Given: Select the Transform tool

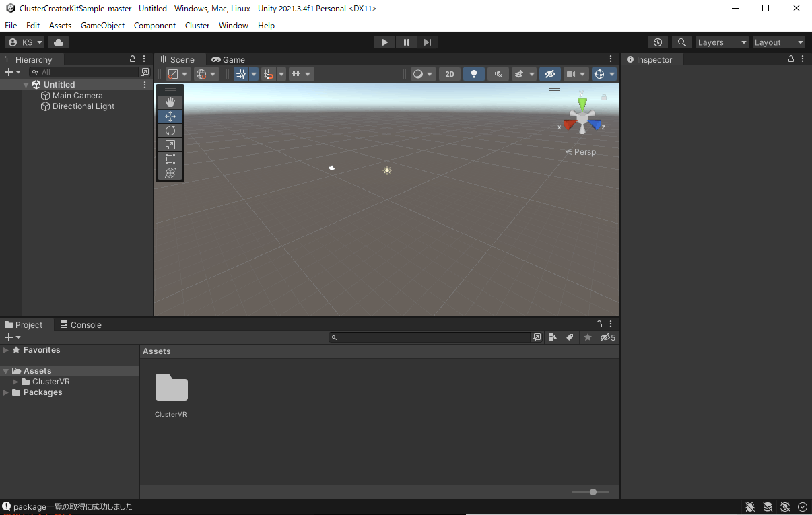Looking at the screenshot, I should click(170, 173).
